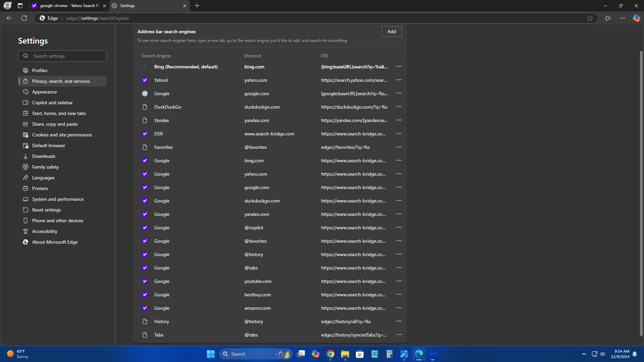Viewport: 644px width, 362px height.
Task: Open Microsoft Store from the taskbar
Action: [x=360, y=354]
